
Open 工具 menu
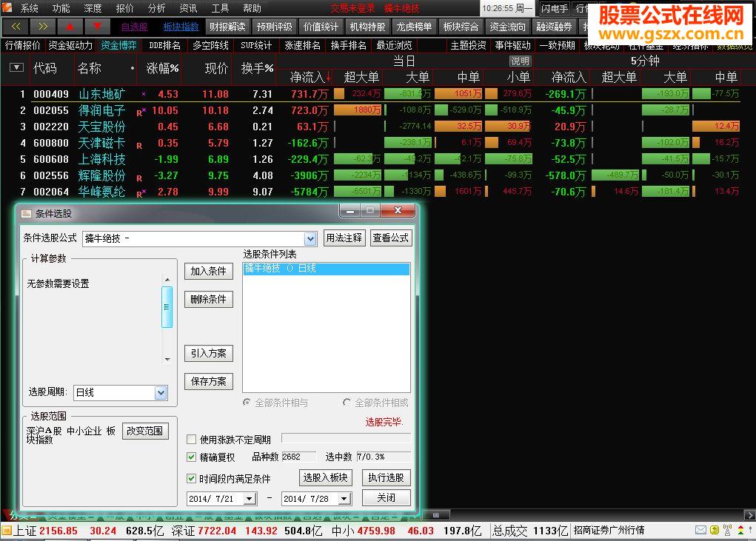click(220, 8)
